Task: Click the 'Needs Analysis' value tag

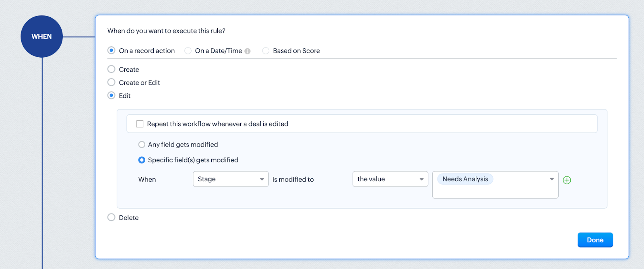Action: click(x=465, y=179)
